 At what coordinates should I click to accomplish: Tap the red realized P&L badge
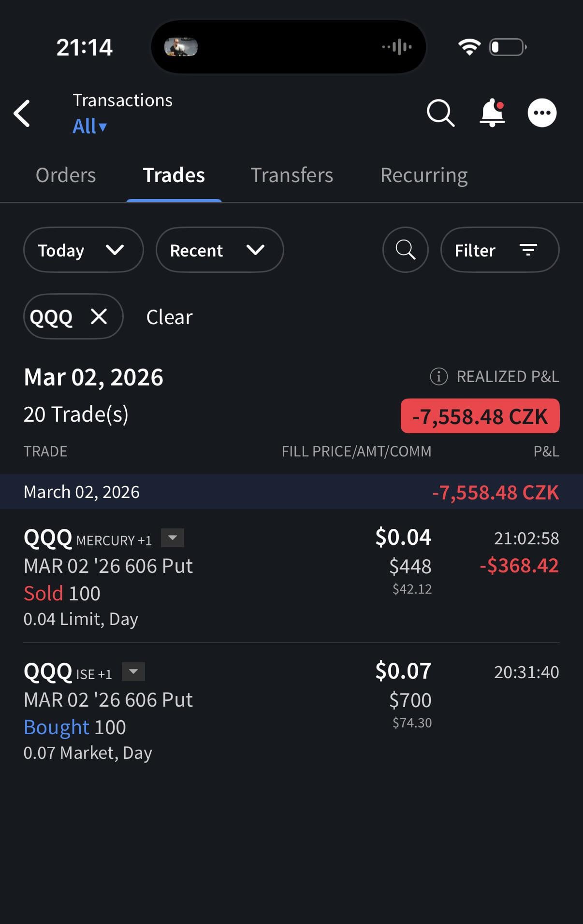480,416
